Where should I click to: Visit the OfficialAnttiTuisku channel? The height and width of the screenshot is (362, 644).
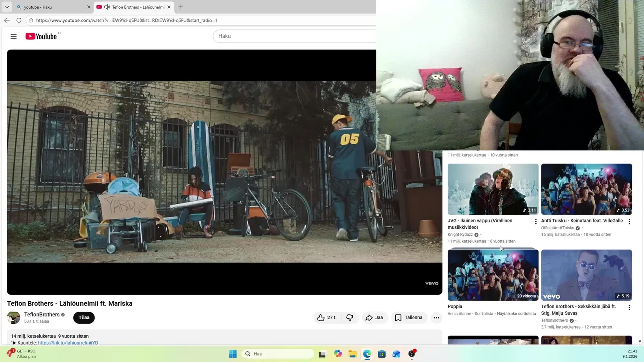point(557,228)
